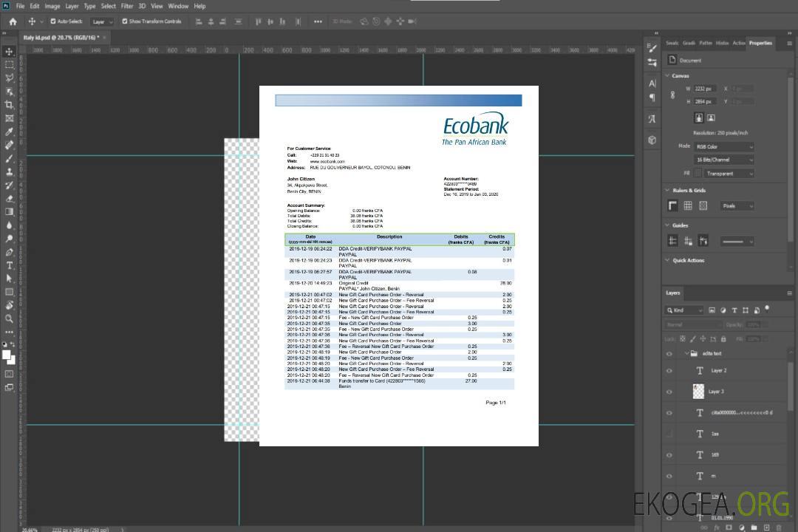
Task: Select the Gradient tool
Action: click(9, 212)
